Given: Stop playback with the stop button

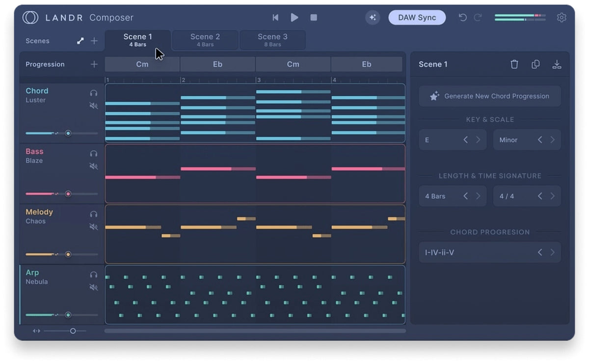Looking at the screenshot, I should pos(314,18).
